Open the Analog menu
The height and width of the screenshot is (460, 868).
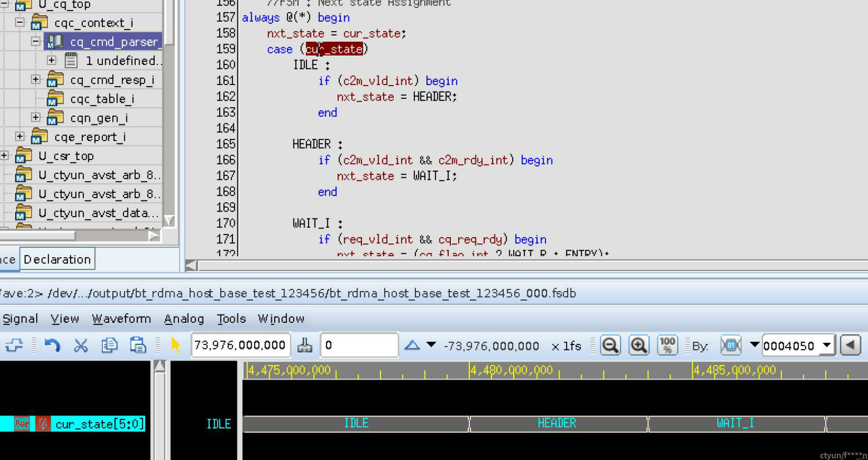[184, 319]
